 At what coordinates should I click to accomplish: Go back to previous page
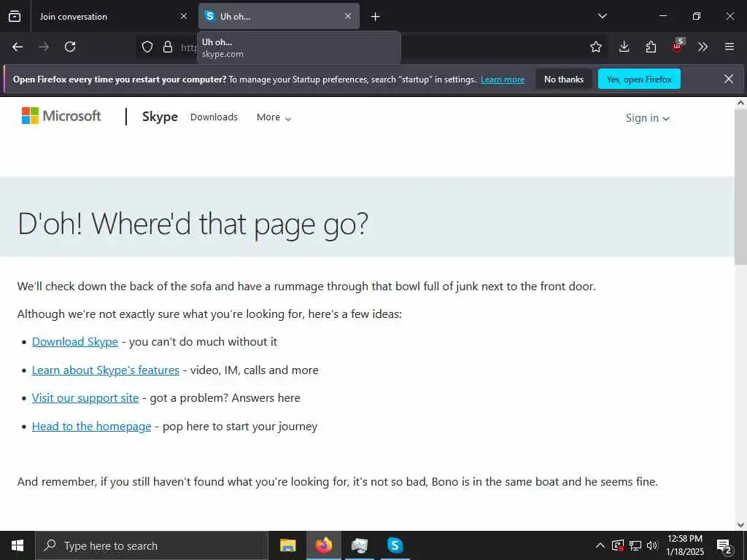point(18,47)
